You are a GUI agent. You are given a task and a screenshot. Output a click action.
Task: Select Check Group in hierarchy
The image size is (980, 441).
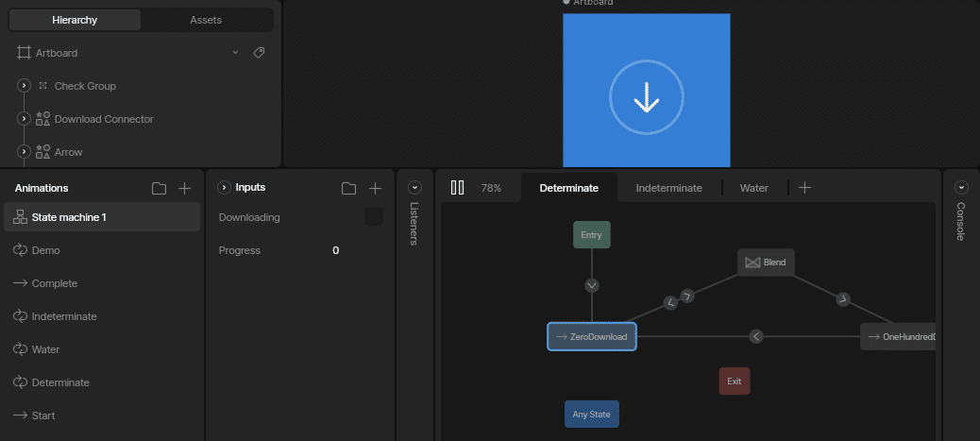(x=85, y=86)
